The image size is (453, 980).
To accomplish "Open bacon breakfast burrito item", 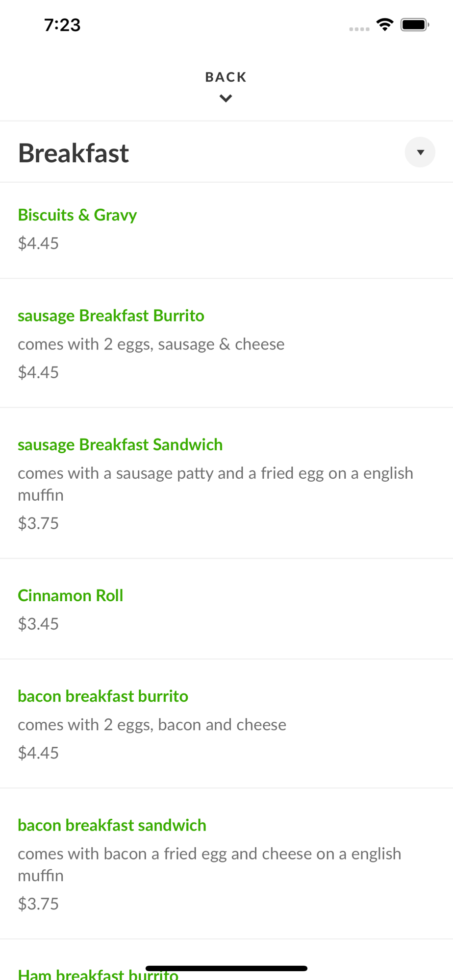I will [103, 696].
